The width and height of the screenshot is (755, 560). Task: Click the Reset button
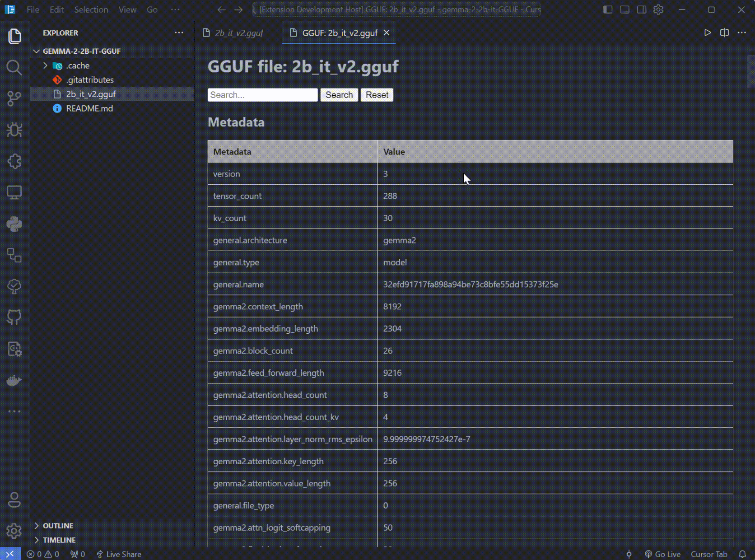[x=377, y=95]
